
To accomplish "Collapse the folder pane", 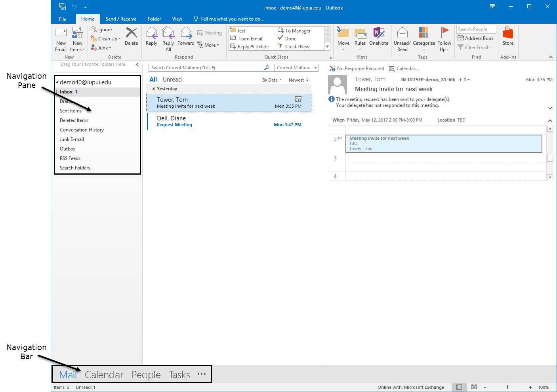I will click(137, 64).
